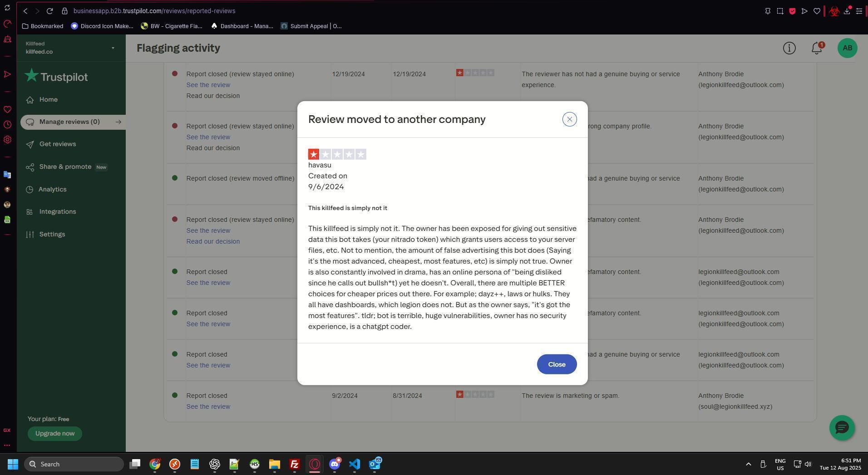Click the taskbar Search box
868x475 pixels.
[74, 464]
